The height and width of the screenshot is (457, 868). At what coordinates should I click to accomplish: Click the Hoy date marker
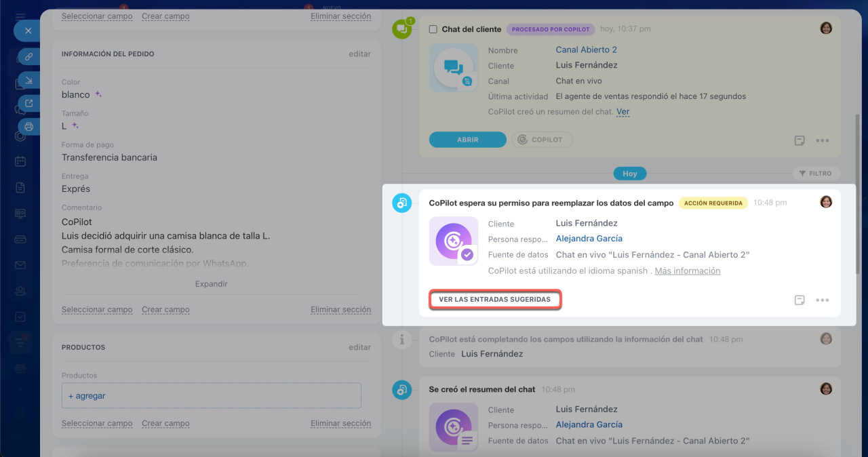[629, 174]
